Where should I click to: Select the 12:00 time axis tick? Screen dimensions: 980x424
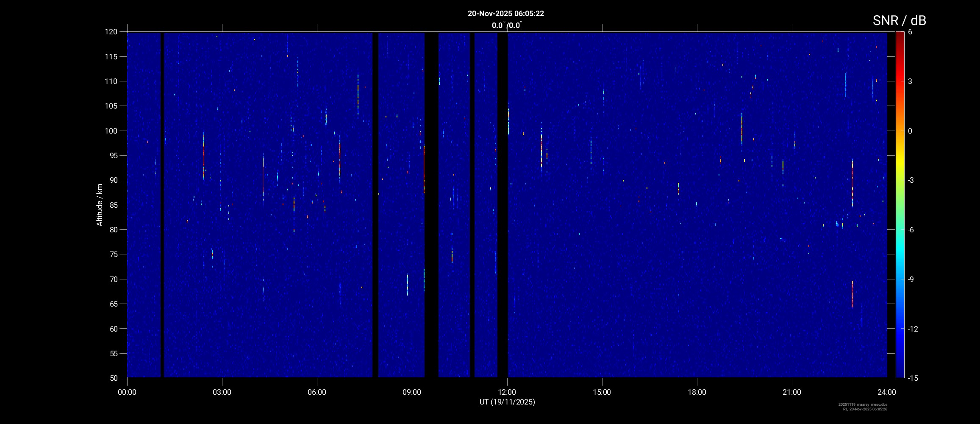pyautogui.click(x=507, y=392)
